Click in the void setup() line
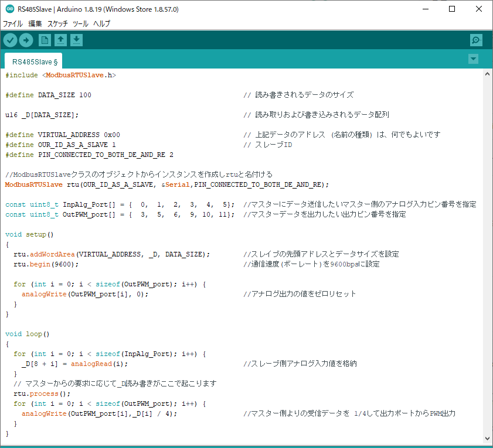This screenshot has width=493, height=448. tap(29, 234)
